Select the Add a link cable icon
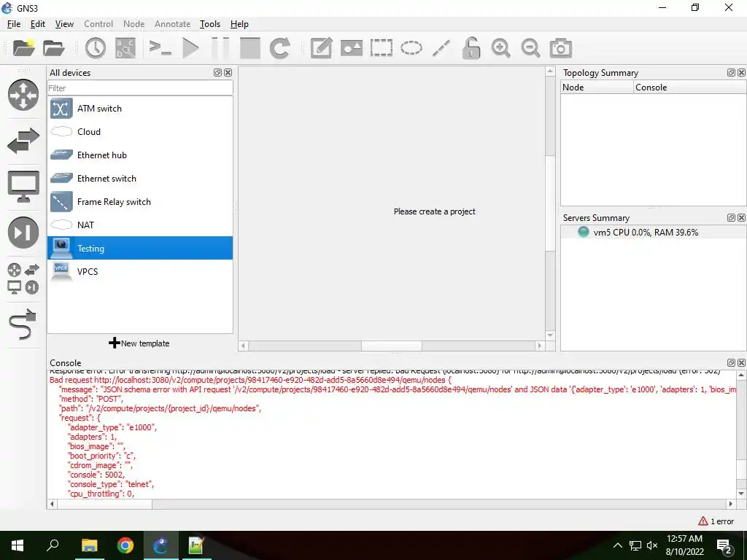The width and height of the screenshot is (747, 560). click(23, 324)
